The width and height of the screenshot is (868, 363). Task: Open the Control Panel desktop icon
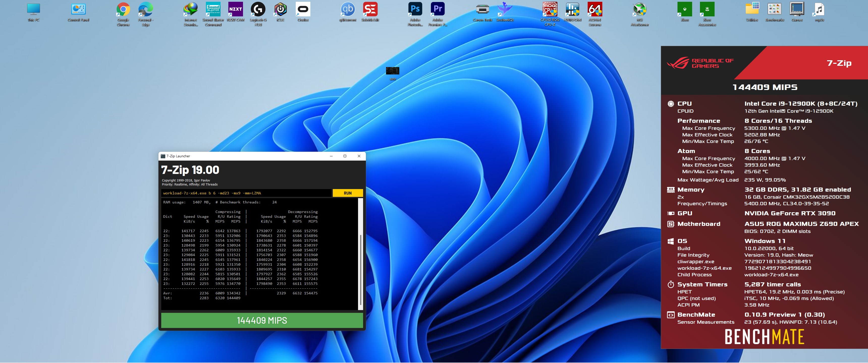pyautogui.click(x=78, y=12)
